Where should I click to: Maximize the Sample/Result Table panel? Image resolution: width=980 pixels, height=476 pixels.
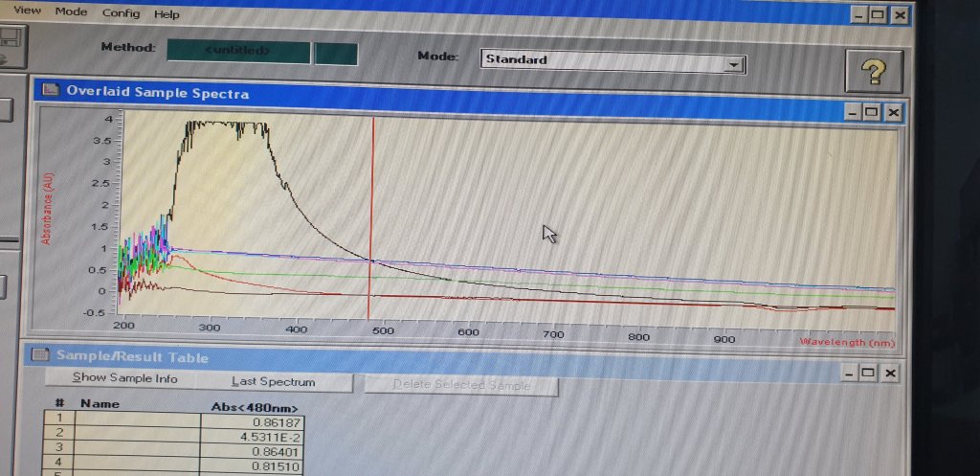coord(868,373)
